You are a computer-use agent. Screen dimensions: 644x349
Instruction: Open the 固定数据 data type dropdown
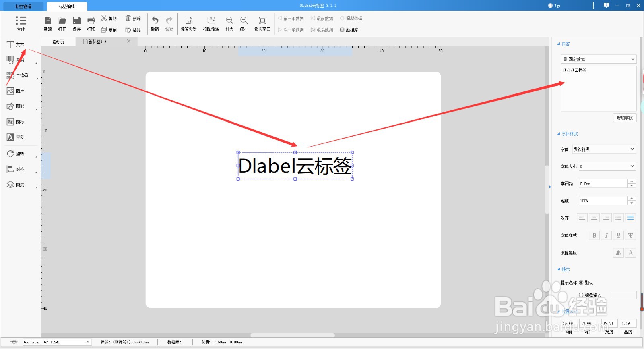599,59
